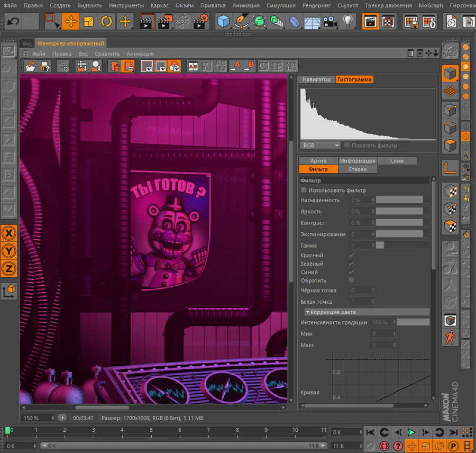Switch to the Слои tab
This screenshot has width=476, height=453.
397,161
